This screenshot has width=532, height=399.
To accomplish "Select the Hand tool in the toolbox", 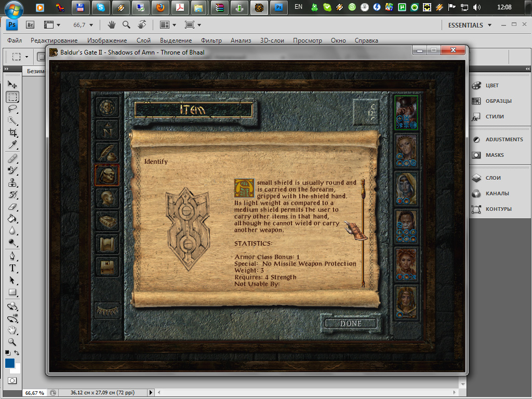I will (12, 330).
